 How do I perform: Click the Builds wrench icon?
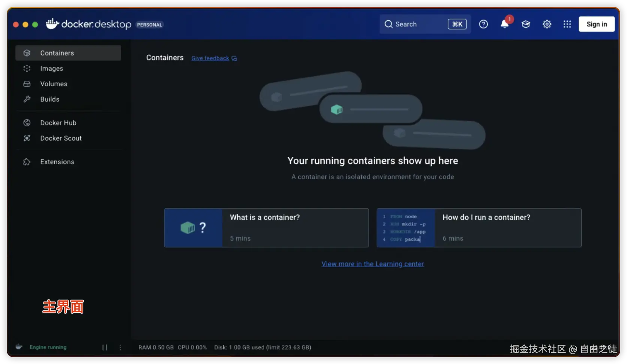point(27,99)
